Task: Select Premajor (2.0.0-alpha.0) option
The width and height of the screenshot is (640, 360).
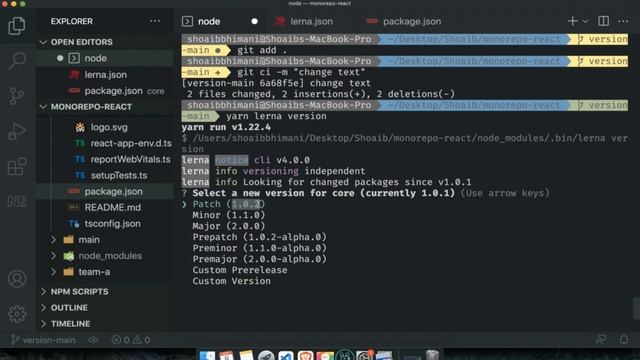Action: [x=260, y=259]
